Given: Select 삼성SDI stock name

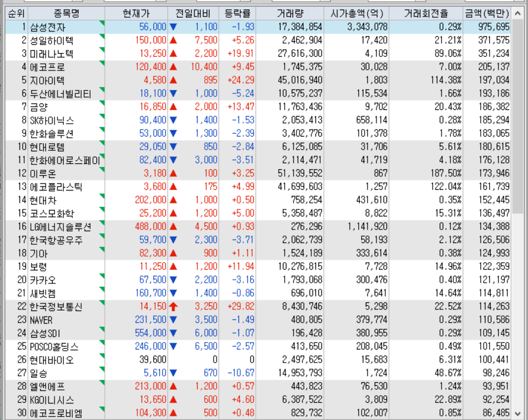Looking at the screenshot, I should 45,333.
